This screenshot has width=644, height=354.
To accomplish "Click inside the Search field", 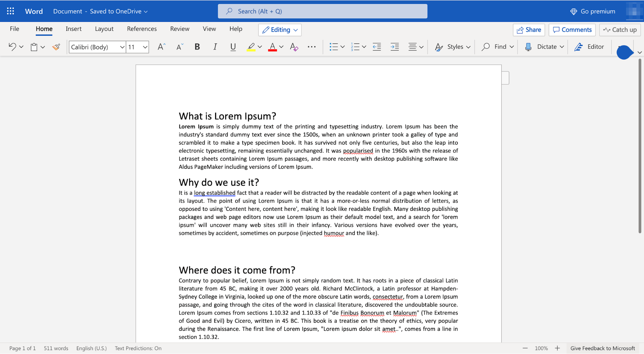I will pos(322,11).
